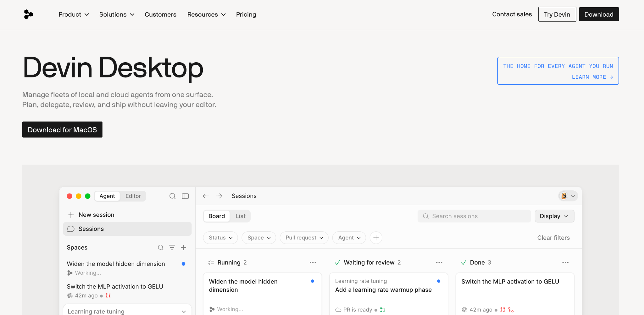
Task: Open the user avatar account menu
Action: click(568, 196)
